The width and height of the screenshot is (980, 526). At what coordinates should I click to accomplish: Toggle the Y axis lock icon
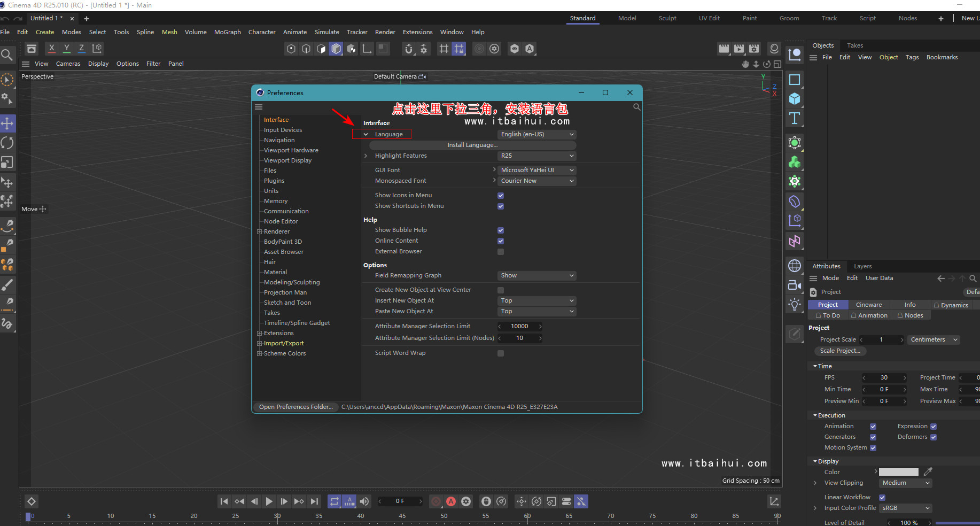[x=66, y=48]
